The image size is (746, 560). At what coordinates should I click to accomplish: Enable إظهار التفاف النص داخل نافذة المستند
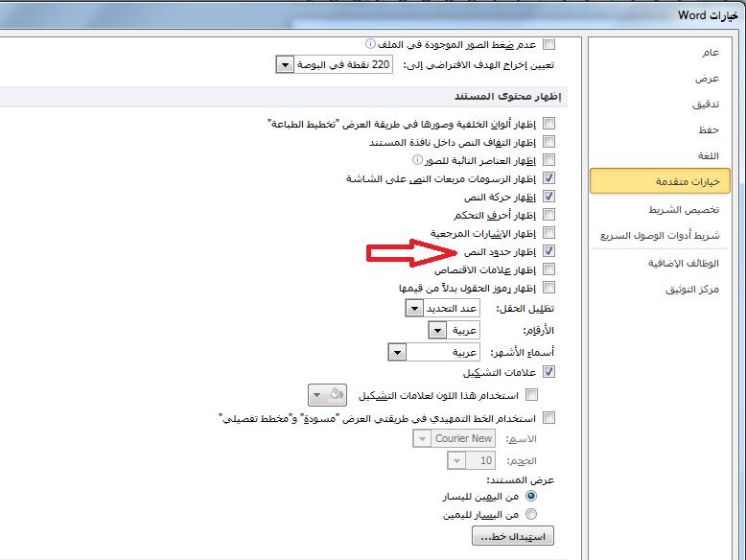point(548,142)
